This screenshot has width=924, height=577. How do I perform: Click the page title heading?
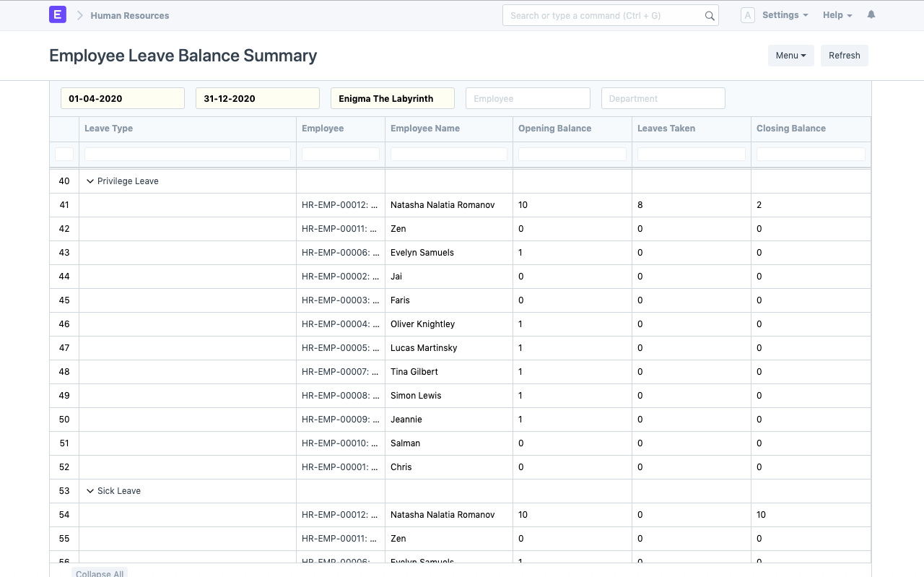pos(183,56)
